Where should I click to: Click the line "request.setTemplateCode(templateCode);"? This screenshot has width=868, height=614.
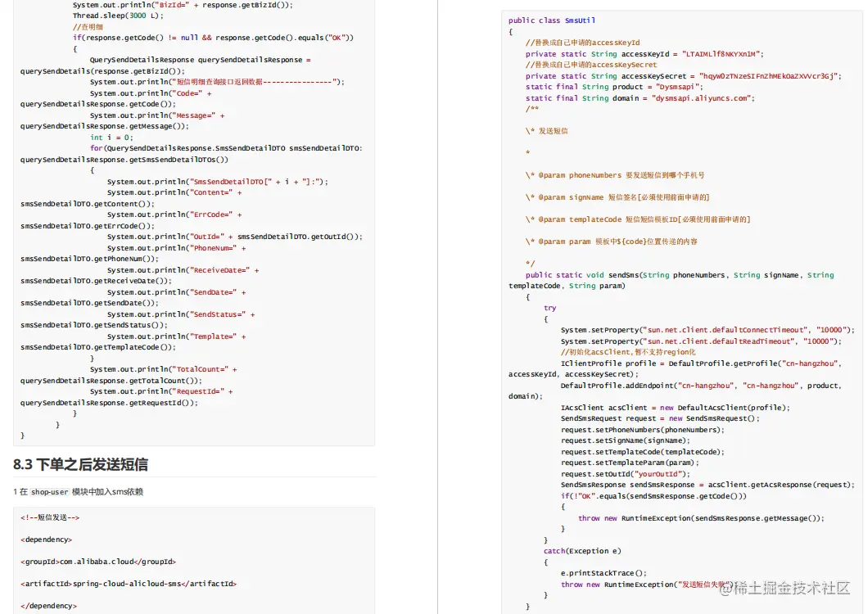(x=642, y=453)
